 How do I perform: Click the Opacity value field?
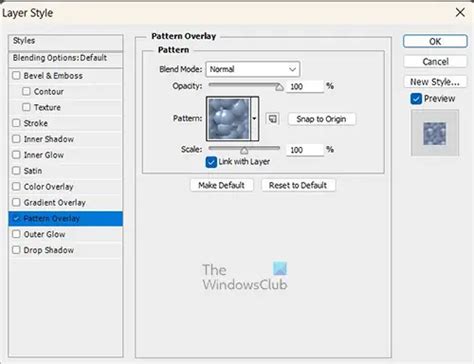pyautogui.click(x=305, y=87)
